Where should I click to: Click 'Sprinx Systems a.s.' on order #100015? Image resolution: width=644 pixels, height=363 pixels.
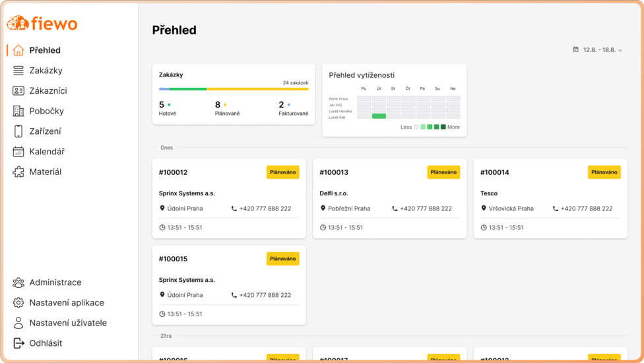187,280
